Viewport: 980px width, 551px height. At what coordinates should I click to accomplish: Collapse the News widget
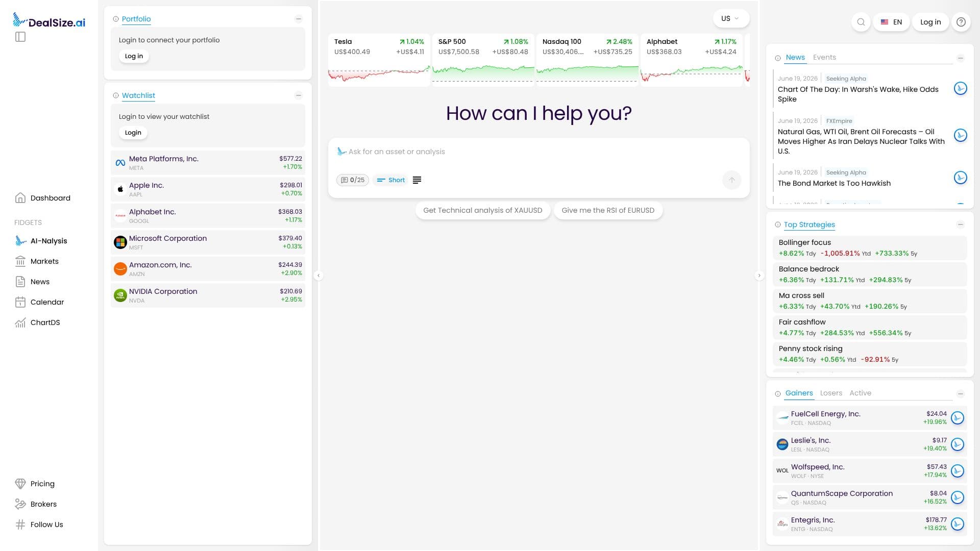tap(961, 58)
